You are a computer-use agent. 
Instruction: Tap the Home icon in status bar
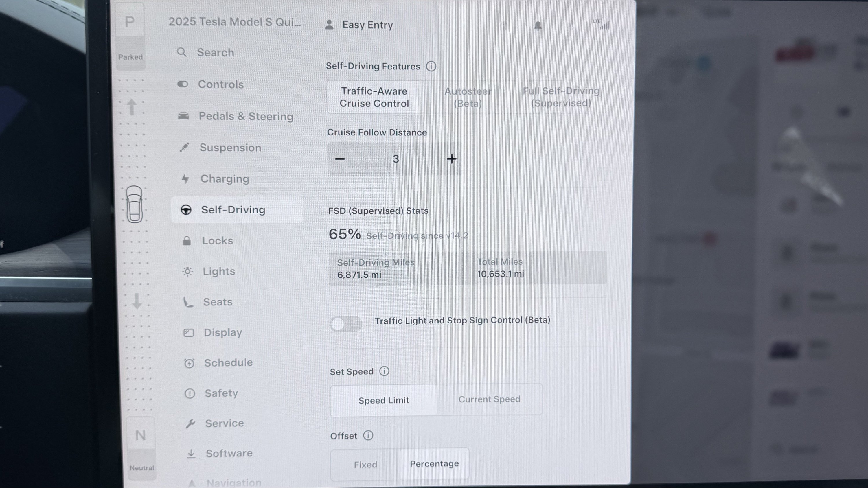pyautogui.click(x=504, y=25)
